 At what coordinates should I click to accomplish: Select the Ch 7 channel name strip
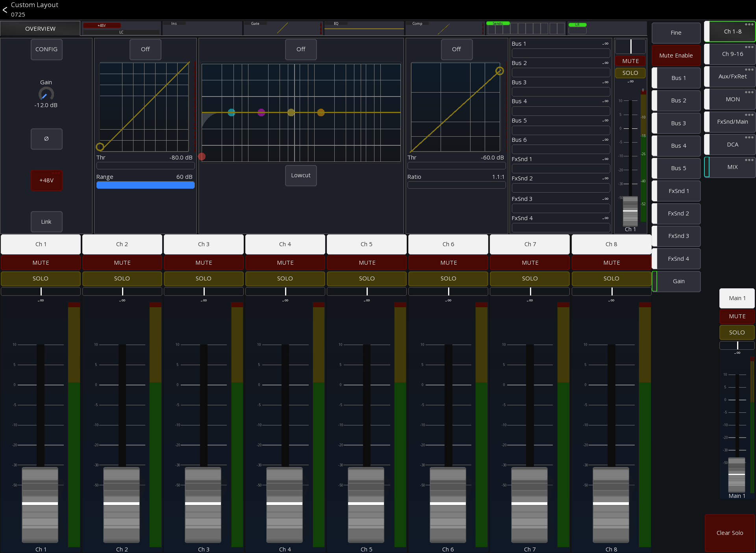pos(530,244)
